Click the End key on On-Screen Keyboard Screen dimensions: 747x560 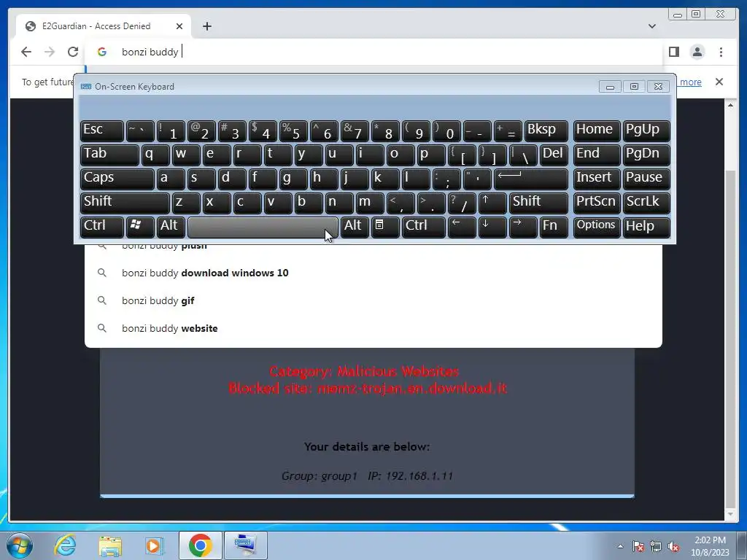click(x=597, y=155)
